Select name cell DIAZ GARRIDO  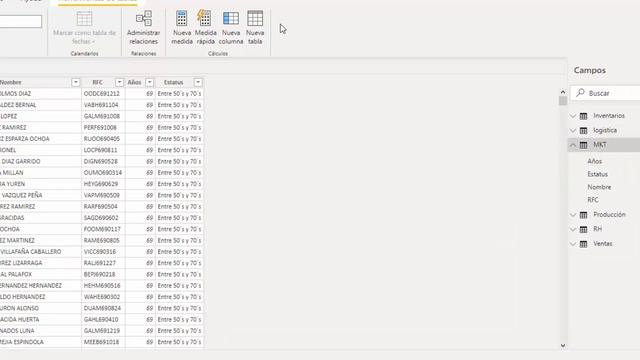pyautogui.click(x=40, y=161)
